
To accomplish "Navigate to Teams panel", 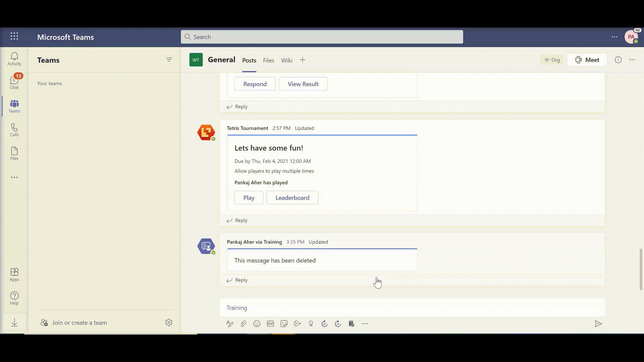I will coord(14,106).
